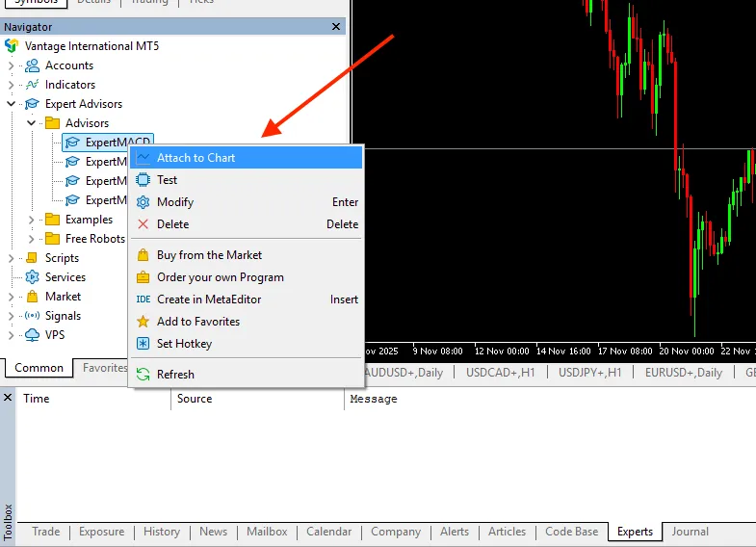Expand the Examples folder node
Viewport: 756px width, 547px height.
[x=32, y=220]
